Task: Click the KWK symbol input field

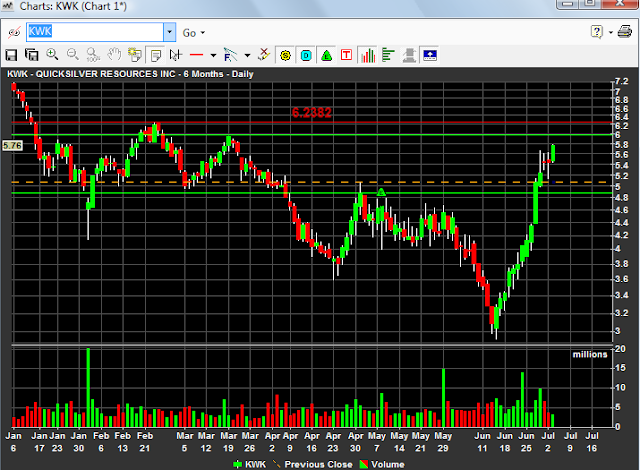Action: pos(95,32)
